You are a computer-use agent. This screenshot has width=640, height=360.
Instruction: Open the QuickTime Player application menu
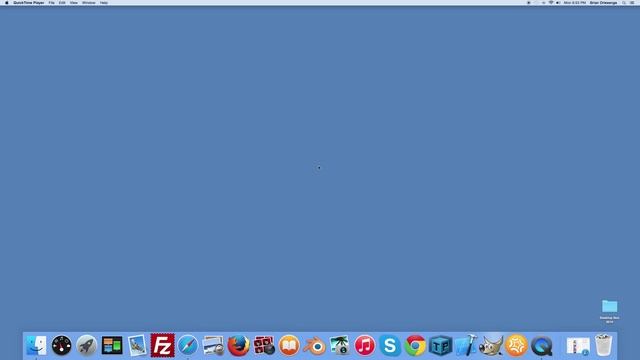coord(29,2)
